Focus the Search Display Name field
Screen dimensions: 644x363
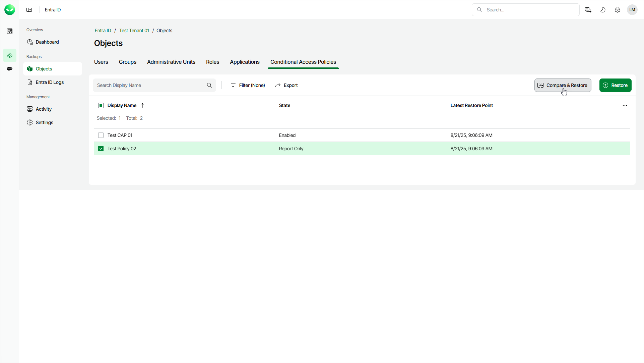151,85
